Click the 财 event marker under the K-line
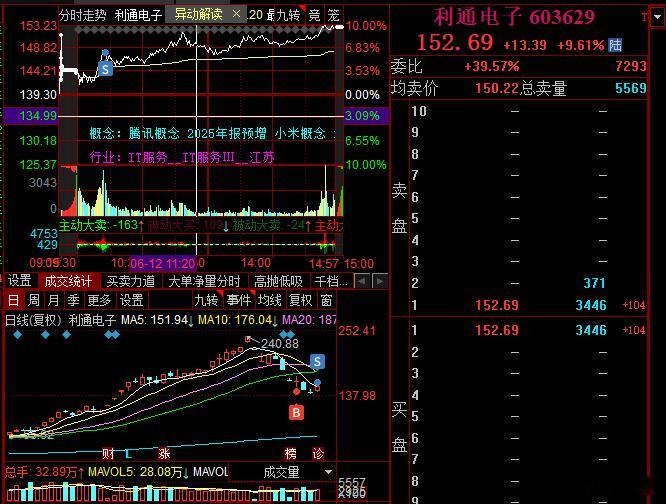Screen dimensions: 666x504 click(108, 454)
